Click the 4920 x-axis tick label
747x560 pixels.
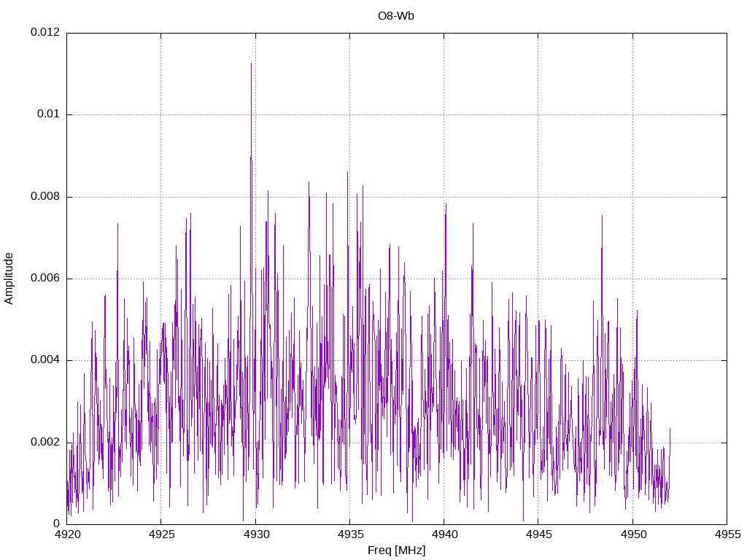(67, 534)
